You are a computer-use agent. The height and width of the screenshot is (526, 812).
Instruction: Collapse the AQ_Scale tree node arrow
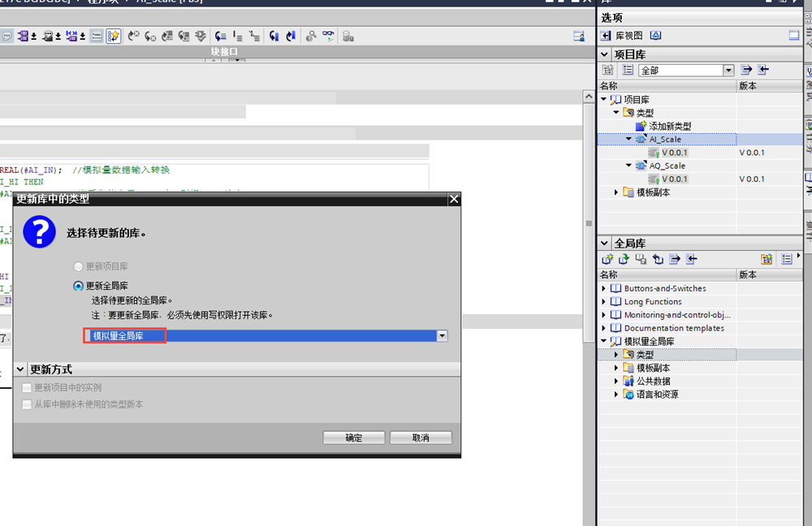(x=628, y=165)
